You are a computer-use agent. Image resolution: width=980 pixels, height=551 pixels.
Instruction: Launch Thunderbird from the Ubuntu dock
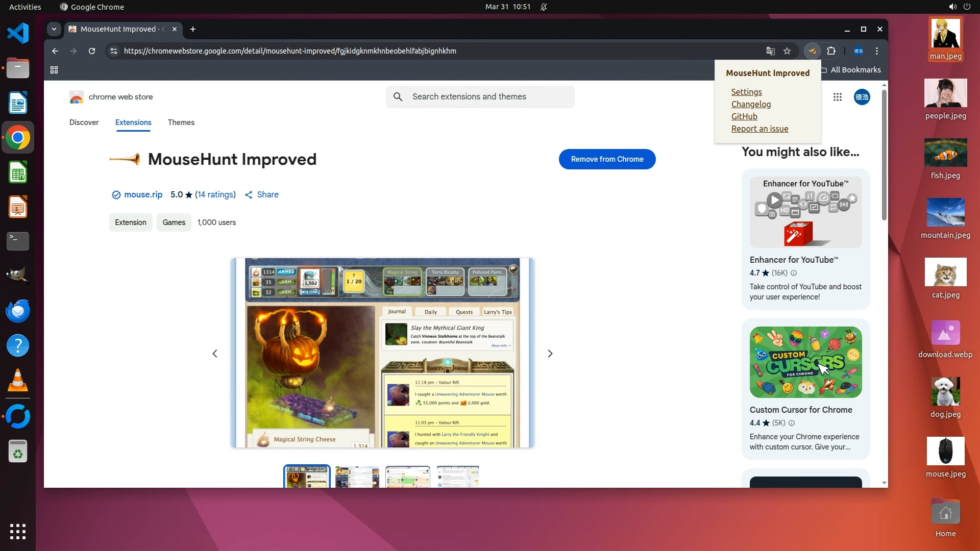pyautogui.click(x=18, y=311)
